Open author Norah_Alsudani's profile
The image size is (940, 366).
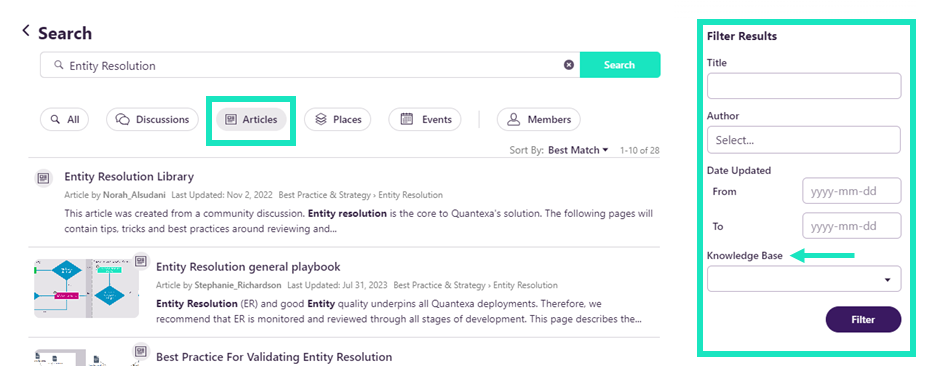click(135, 195)
